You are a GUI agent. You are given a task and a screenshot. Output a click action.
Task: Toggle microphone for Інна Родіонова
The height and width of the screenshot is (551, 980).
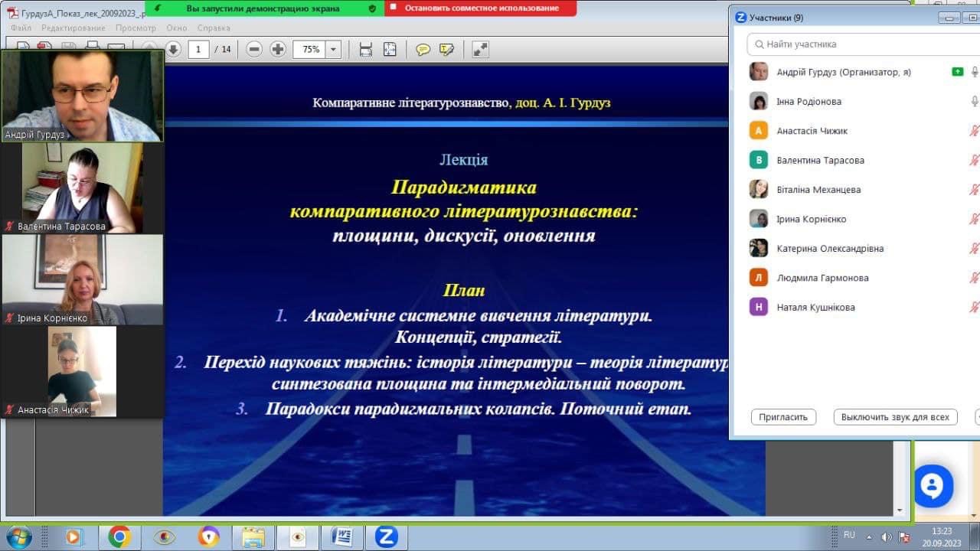coord(975,101)
